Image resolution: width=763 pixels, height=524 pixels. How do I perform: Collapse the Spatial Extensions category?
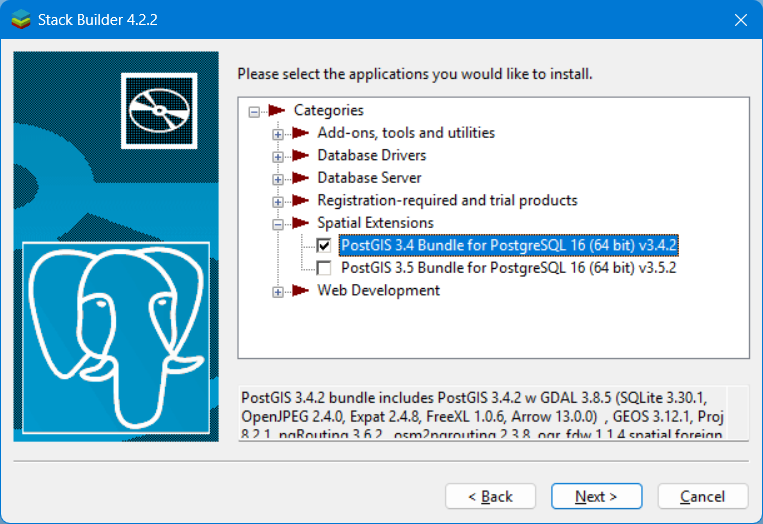tap(278, 224)
